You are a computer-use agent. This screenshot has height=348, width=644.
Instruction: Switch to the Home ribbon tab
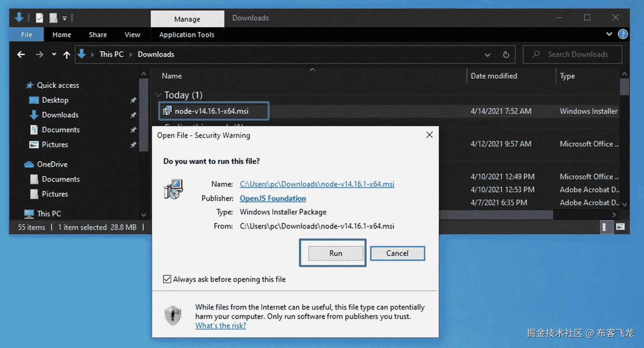(x=62, y=35)
